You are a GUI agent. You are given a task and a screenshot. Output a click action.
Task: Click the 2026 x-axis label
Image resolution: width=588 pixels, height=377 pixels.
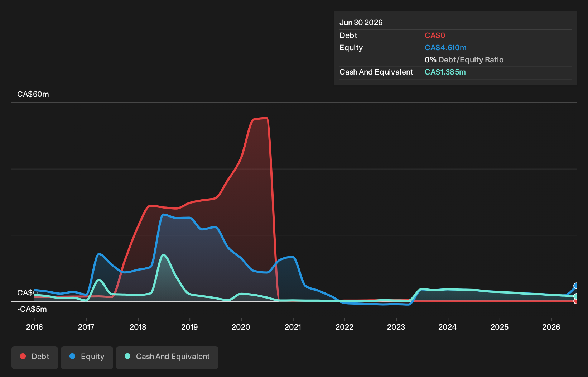551,327
